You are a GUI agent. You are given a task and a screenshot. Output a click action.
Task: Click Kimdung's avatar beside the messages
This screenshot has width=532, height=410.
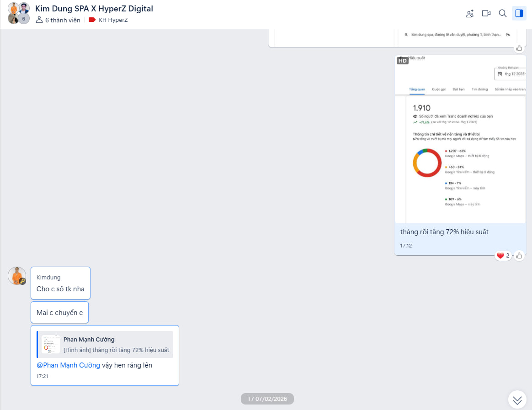coord(17,276)
